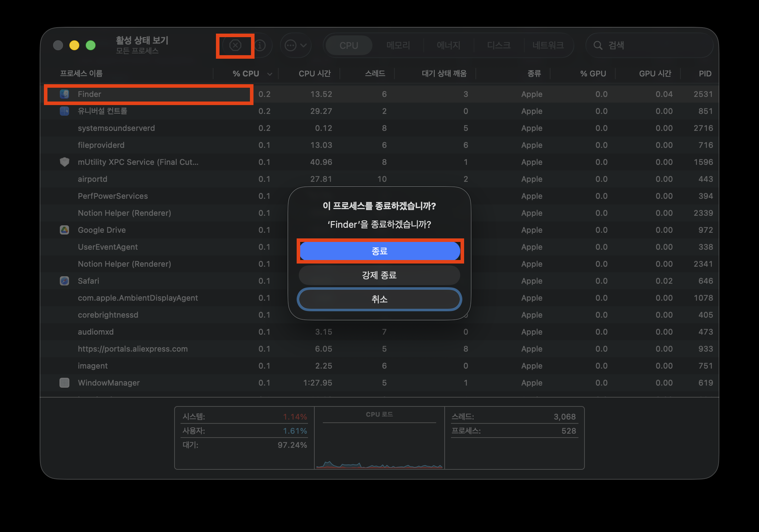
Task: Click the Safari compass icon
Action: click(64, 281)
